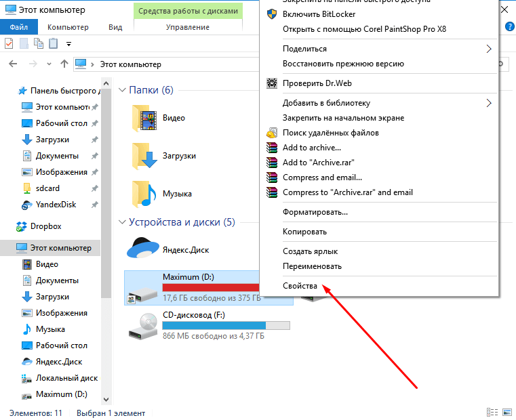Screen dimensions: 516x420
Task: Click the blue Help question mark icon
Action: (509, 26)
